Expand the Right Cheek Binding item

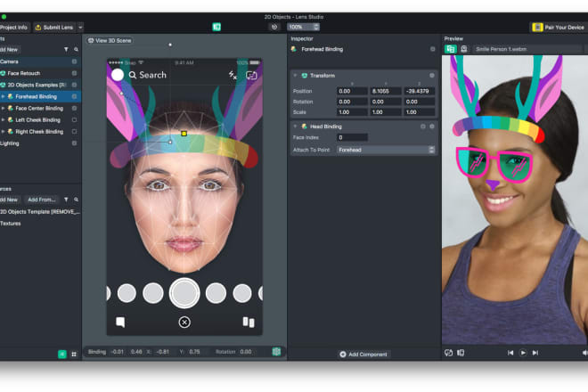pos(3,131)
